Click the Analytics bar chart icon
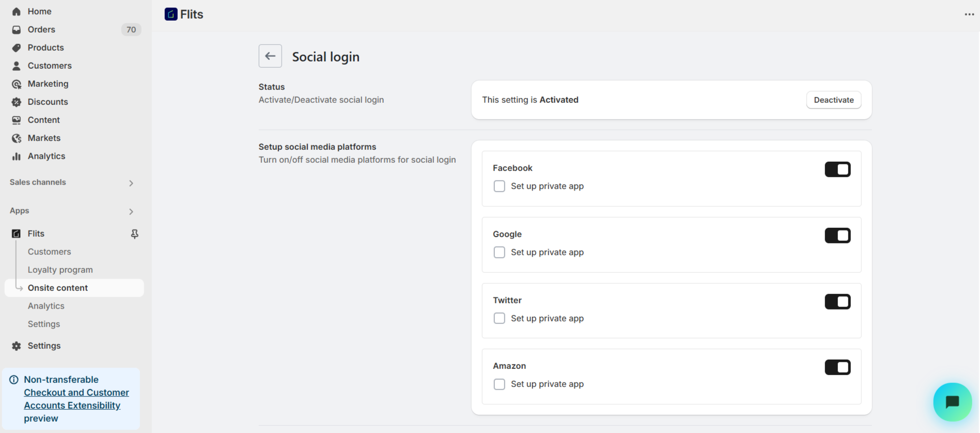Image resolution: width=980 pixels, height=433 pixels. (x=17, y=156)
